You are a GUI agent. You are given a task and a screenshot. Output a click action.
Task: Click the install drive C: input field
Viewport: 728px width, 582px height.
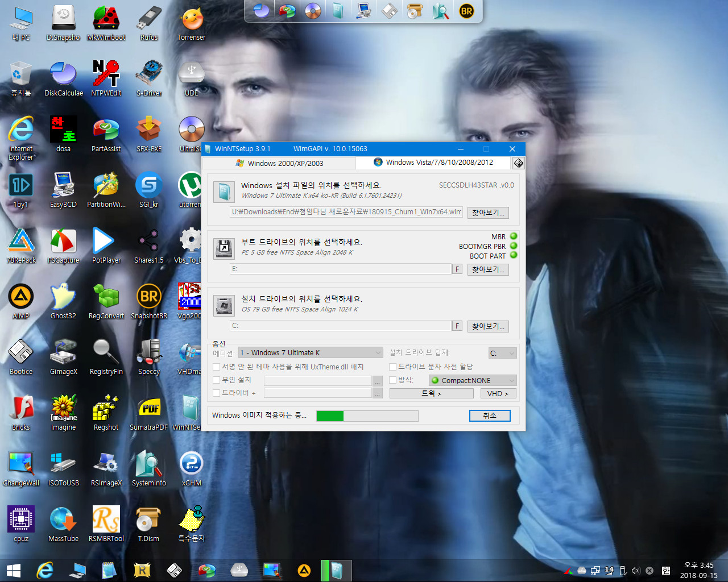click(x=341, y=326)
